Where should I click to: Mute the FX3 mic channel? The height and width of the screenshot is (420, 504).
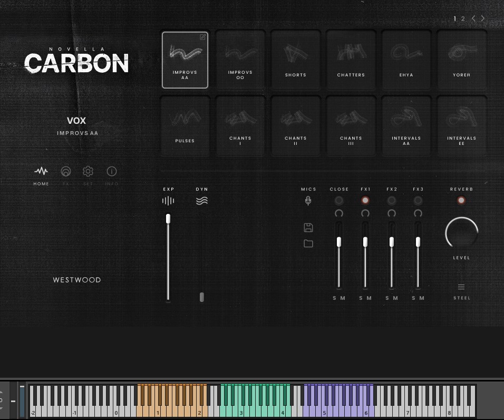coord(421,298)
